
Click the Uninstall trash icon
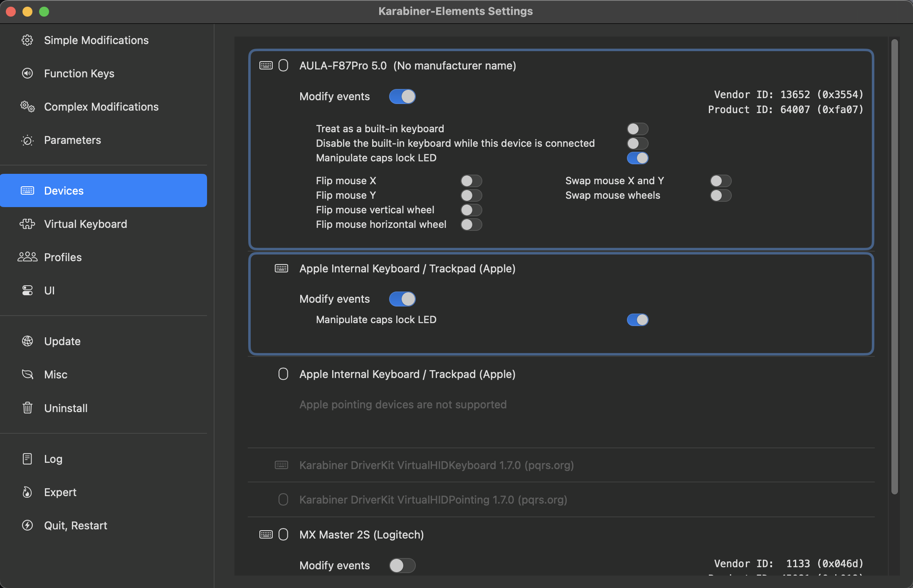27,408
